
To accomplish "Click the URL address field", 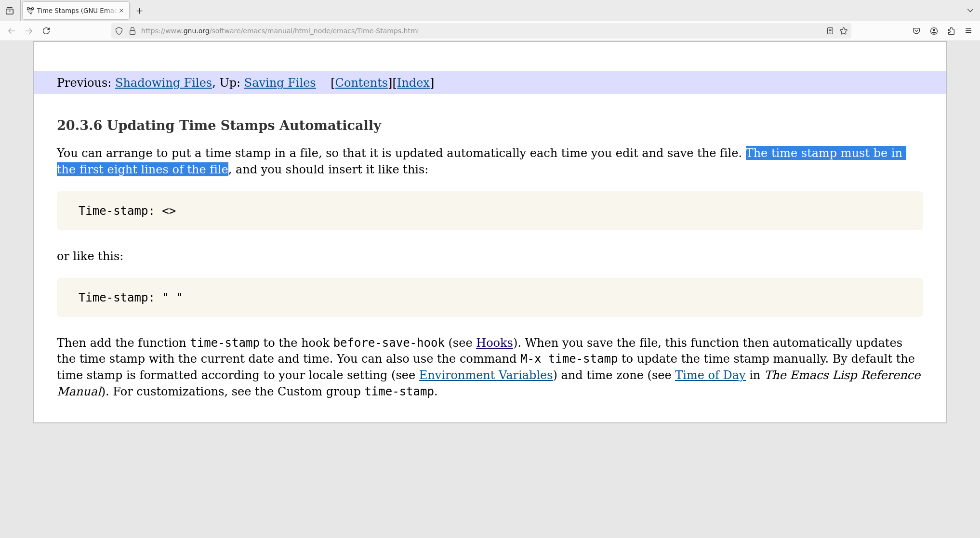I will point(434,31).
